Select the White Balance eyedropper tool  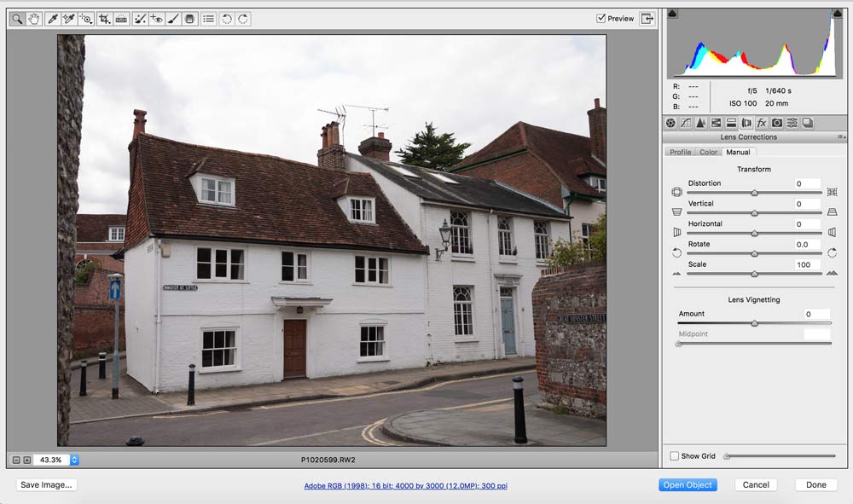[x=52, y=19]
